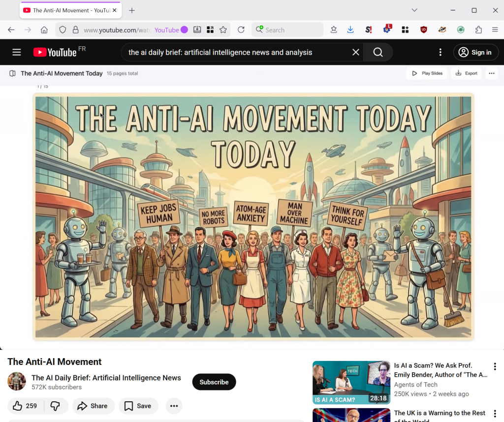Screen dimensions: 504x422
Task: Expand more options beside Export
Action: point(491,73)
